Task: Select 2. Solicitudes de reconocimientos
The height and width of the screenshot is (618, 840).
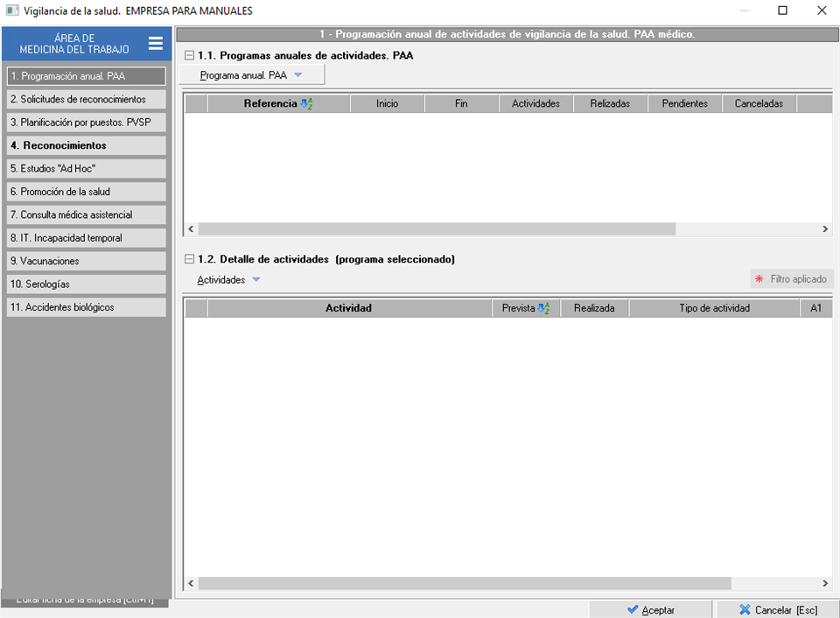Action: pyautogui.click(x=85, y=100)
